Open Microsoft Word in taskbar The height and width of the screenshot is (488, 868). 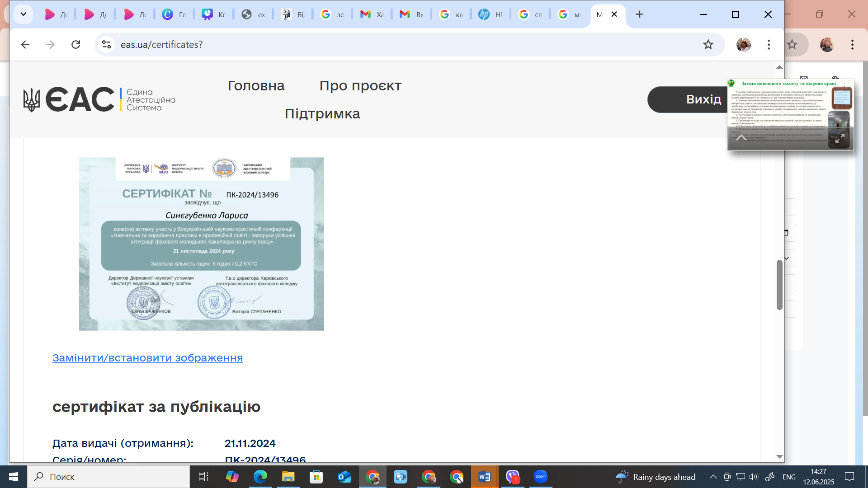coord(484,477)
